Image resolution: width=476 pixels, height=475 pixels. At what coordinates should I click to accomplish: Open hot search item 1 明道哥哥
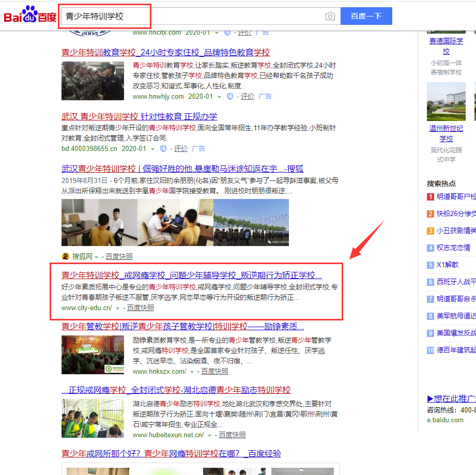456,197
